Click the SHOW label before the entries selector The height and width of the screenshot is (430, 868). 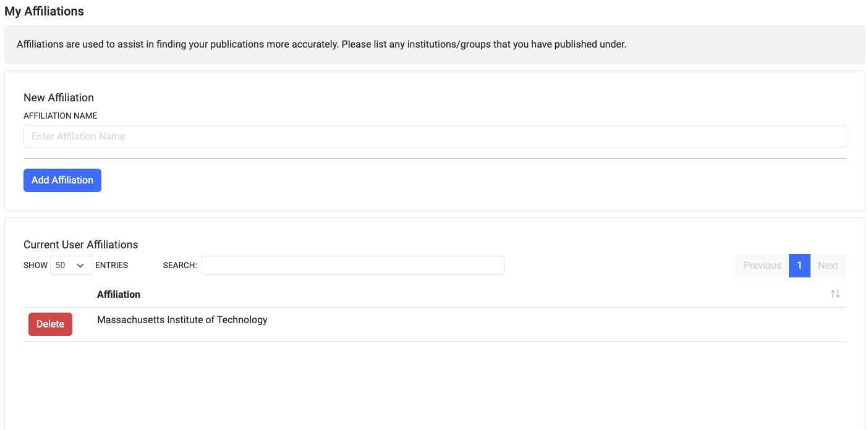35,266
